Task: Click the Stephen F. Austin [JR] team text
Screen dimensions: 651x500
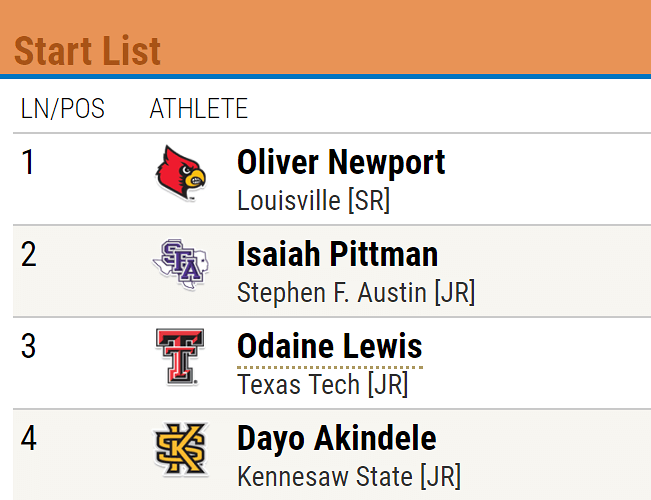Action: (x=355, y=292)
